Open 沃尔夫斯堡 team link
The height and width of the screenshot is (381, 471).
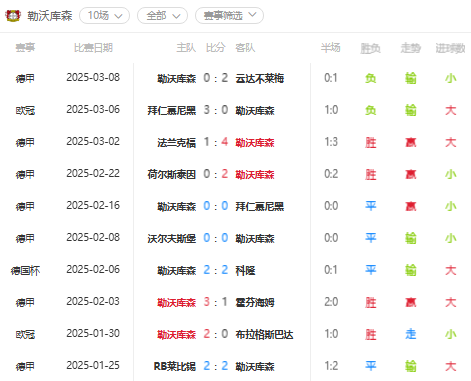[172, 238]
